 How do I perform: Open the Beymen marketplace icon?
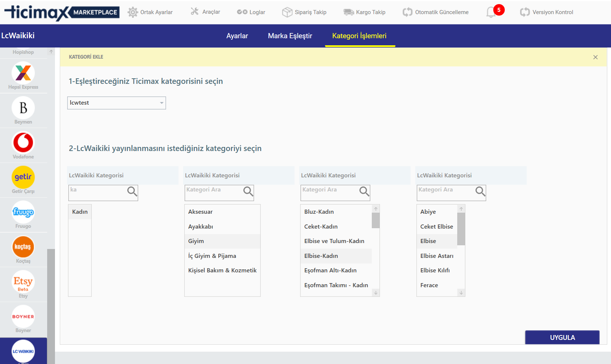[23, 108]
